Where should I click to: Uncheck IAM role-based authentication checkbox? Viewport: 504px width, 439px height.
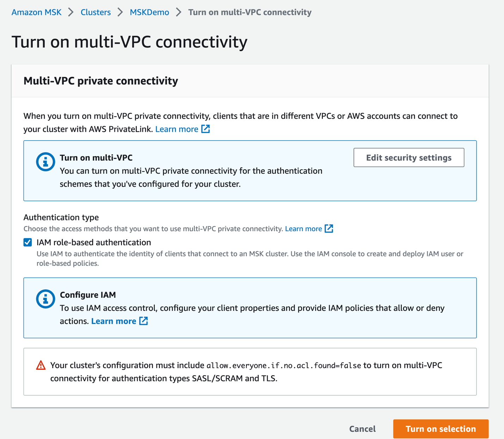(28, 242)
